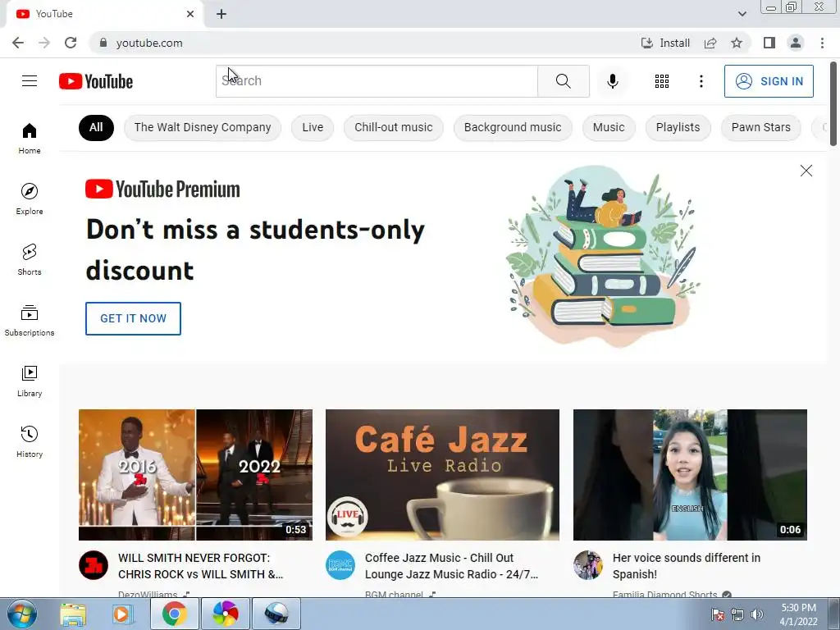Share this page icon in address bar
The image size is (840, 630).
pyautogui.click(x=710, y=43)
